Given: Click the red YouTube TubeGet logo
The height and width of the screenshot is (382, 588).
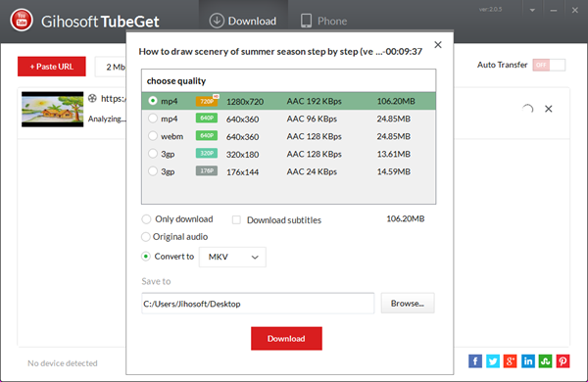Looking at the screenshot, I should [x=22, y=21].
